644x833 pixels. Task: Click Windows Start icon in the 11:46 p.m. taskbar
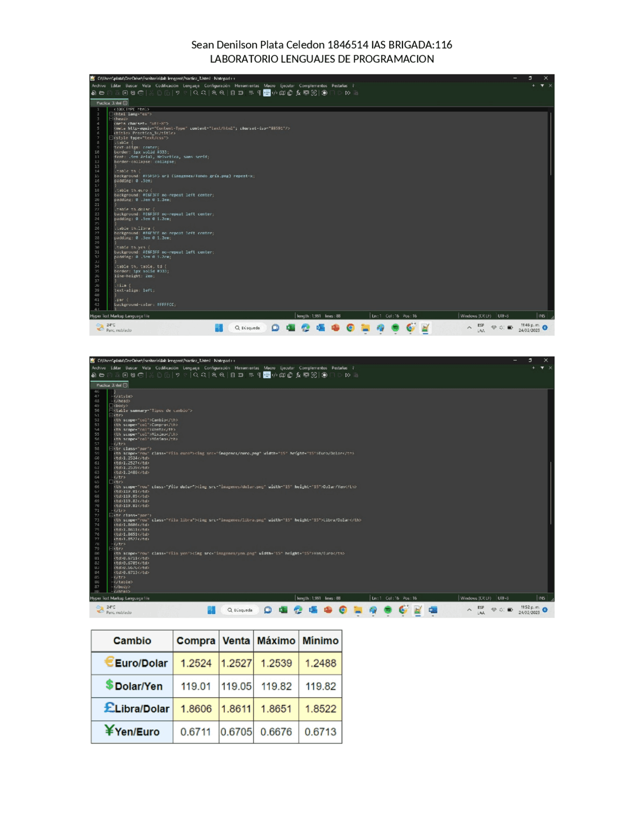click(219, 328)
